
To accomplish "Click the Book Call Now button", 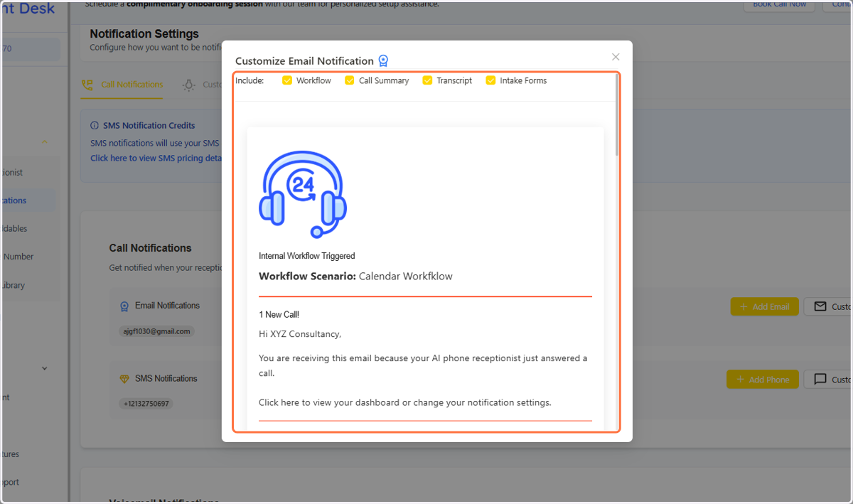I will click(x=779, y=5).
